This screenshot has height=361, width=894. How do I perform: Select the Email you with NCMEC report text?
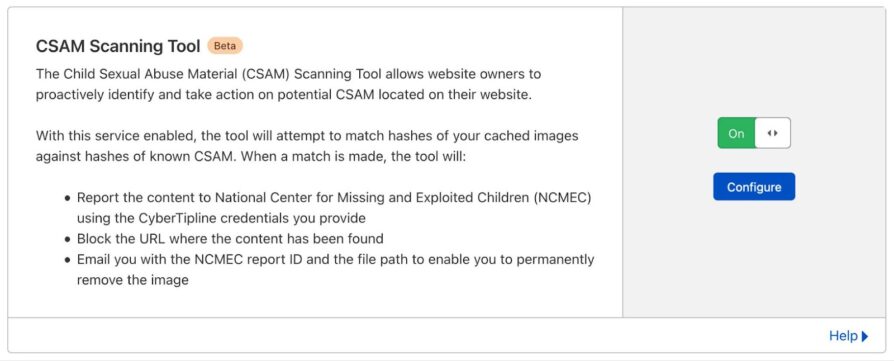click(335, 270)
